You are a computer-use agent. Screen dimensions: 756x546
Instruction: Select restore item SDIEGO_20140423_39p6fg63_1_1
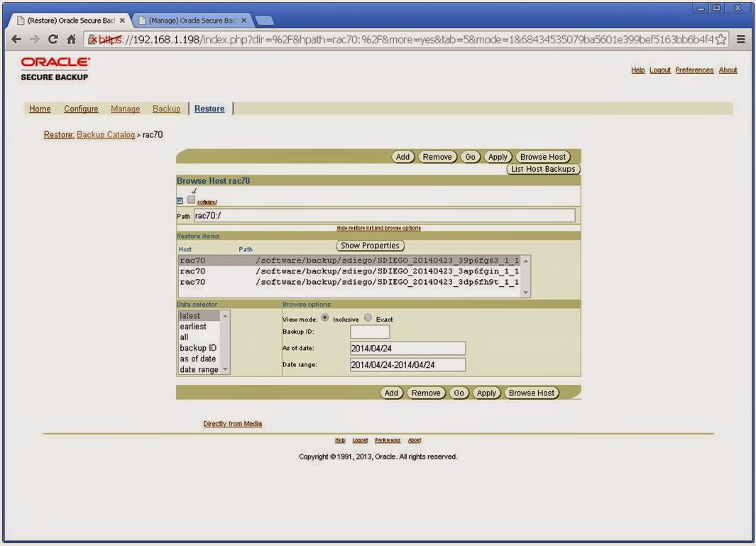[349, 261]
